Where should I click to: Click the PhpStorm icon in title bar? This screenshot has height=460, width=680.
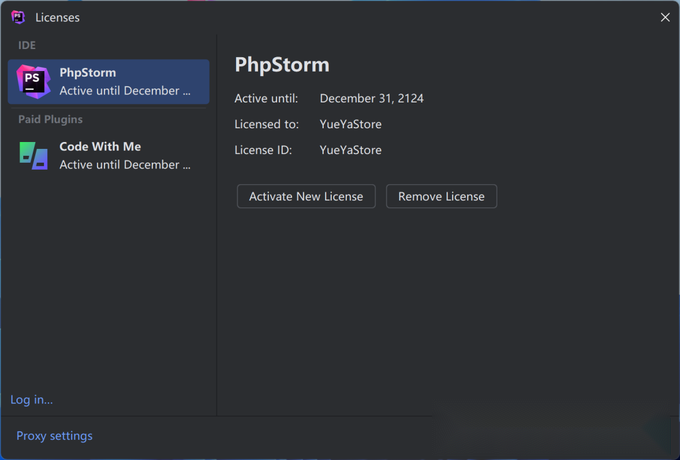tap(18, 17)
